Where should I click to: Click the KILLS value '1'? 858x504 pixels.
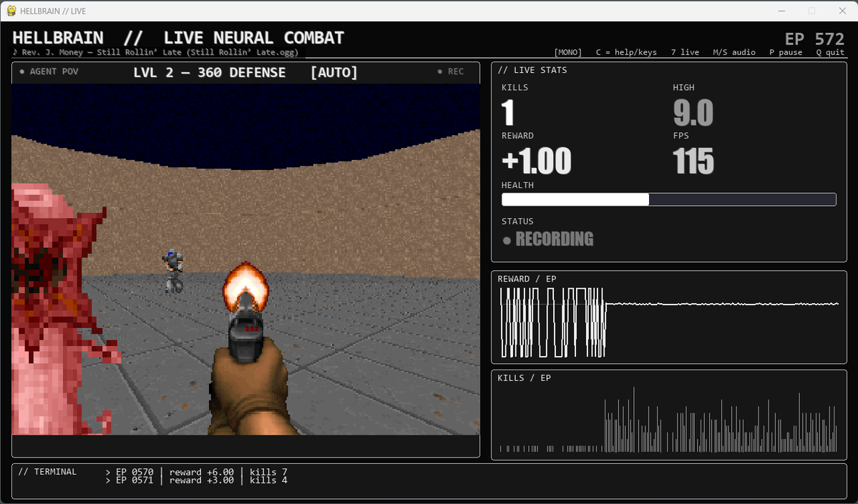pyautogui.click(x=508, y=113)
